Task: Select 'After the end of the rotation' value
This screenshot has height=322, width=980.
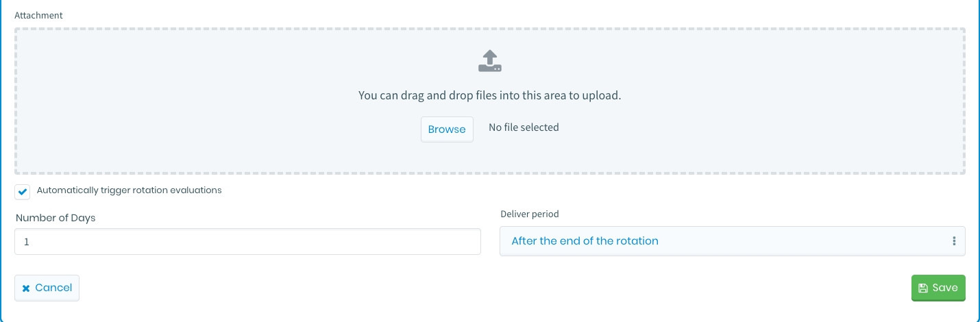Action: click(585, 241)
